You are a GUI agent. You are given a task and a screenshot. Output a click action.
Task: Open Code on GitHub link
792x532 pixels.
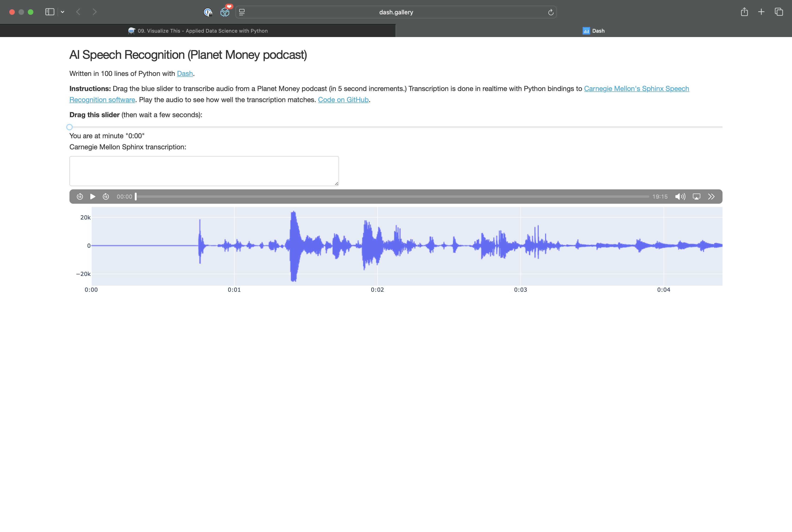pos(343,100)
